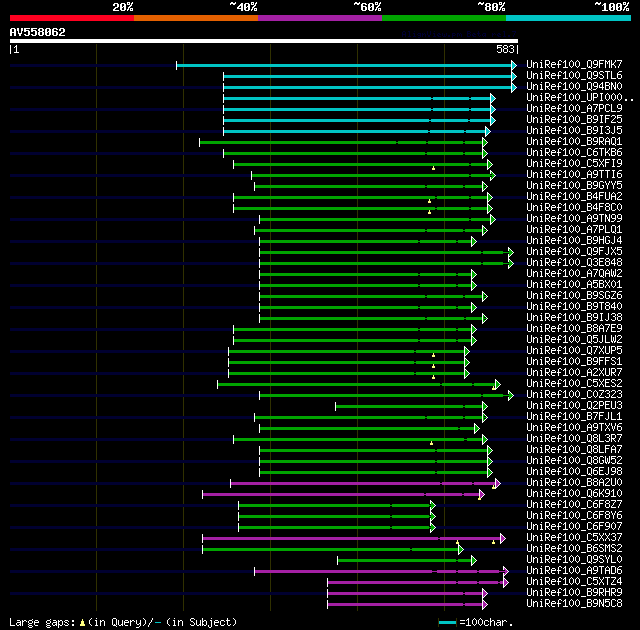Select label UniRef100_A2XUR7
The height and width of the screenshot is (630, 640).
click(574, 373)
